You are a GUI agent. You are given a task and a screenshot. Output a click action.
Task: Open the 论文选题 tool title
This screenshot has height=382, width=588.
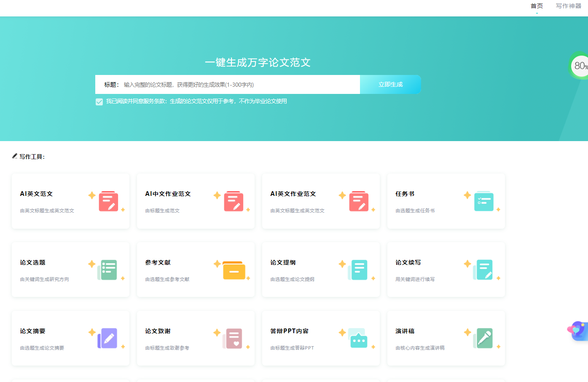click(x=32, y=262)
